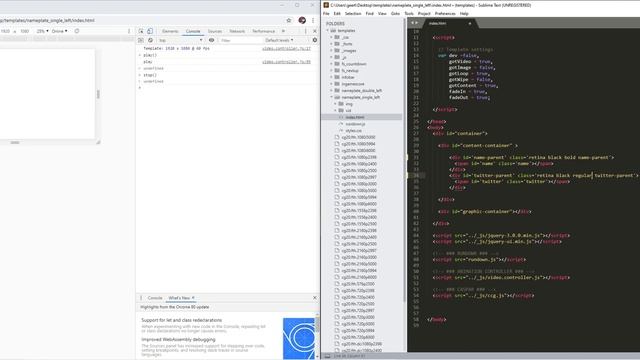Open the Default levels dropdown
The width and height of the screenshot is (640, 360).
(280, 40)
